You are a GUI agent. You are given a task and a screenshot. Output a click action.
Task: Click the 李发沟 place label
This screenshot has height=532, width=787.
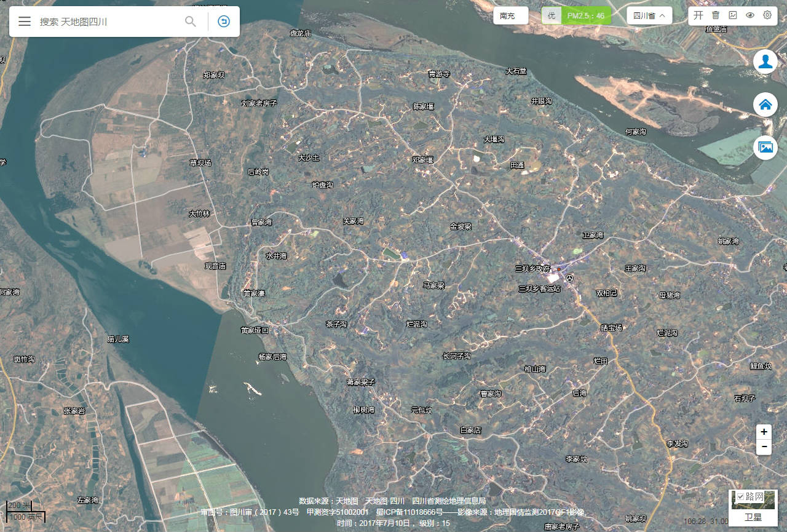pos(678,443)
